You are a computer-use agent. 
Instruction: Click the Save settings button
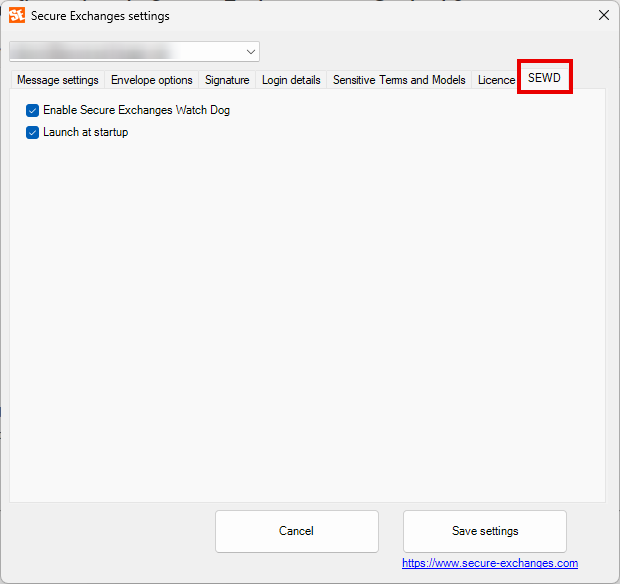[485, 531]
